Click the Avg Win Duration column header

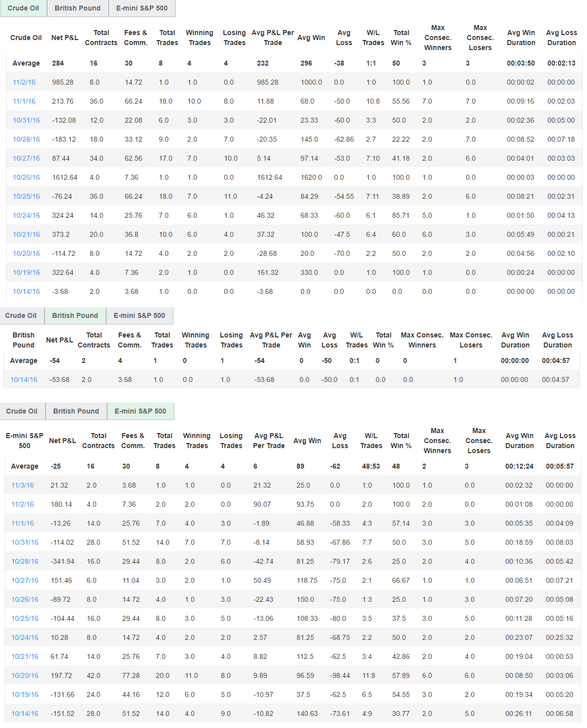[x=521, y=38]
